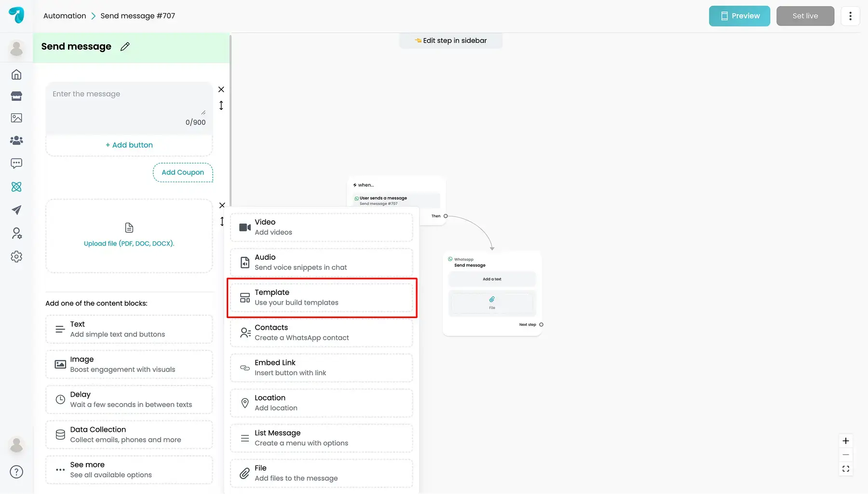Screen dimensions: 868x494
Task: Select the Video block option
Action: tap(322, 227)
